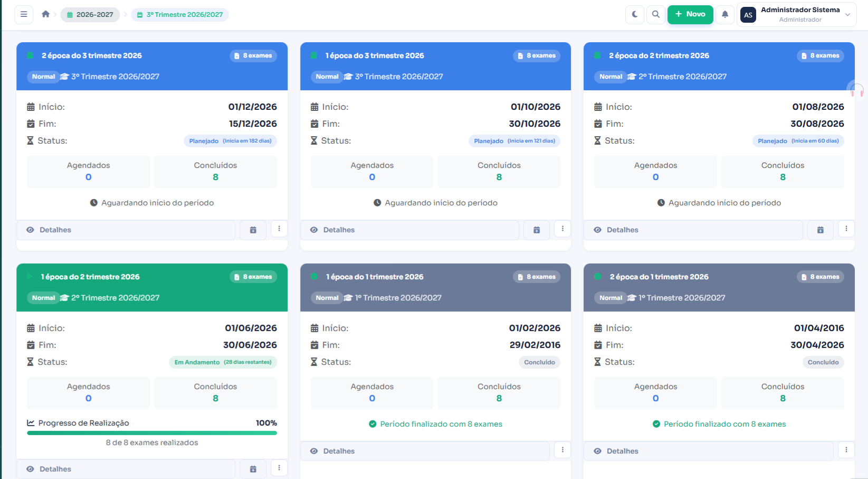
Task: Open Detalhes for 2 época do 2 trimestre 2026
Action: (693, 230)
